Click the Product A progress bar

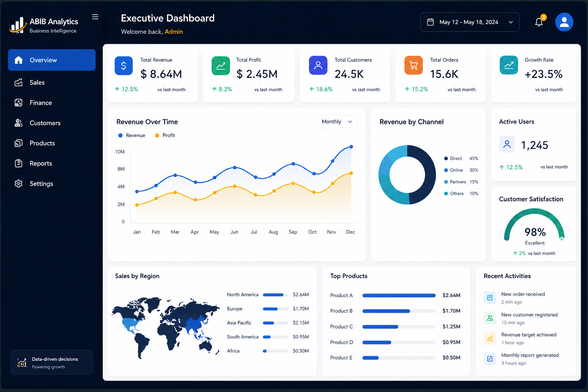pos(399,296)
